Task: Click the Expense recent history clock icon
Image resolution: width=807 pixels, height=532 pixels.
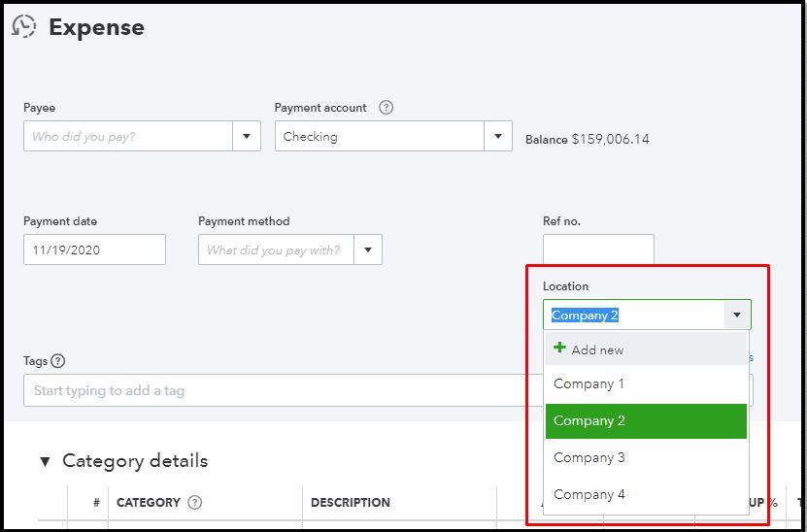Action: 23,26
